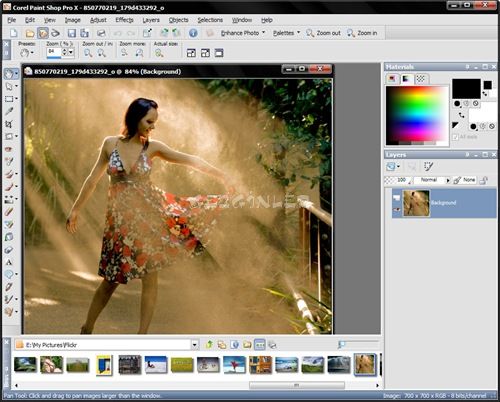The height and width of the screenshot is (402, 500).
Task: Select the Text tool in the toolbar
Action: point(9,262)
